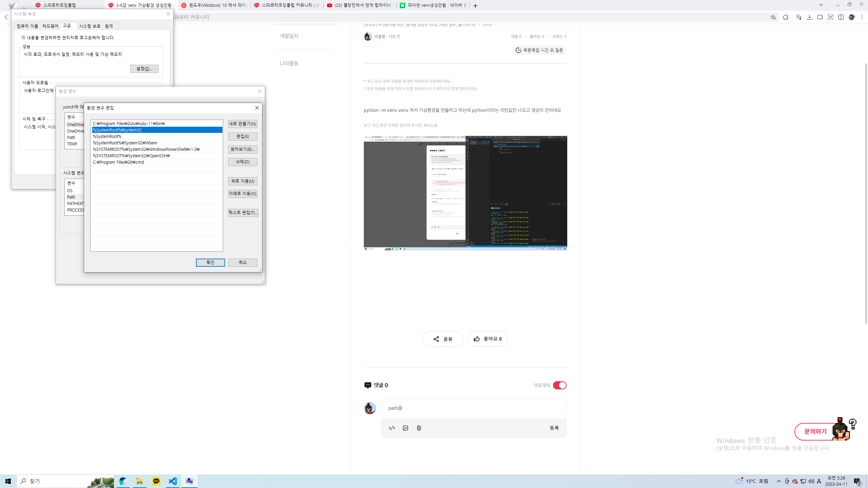Confirm with 확인 in path editor dialog
This screenshot has width=868, height=488.
(x=211, y=263)
